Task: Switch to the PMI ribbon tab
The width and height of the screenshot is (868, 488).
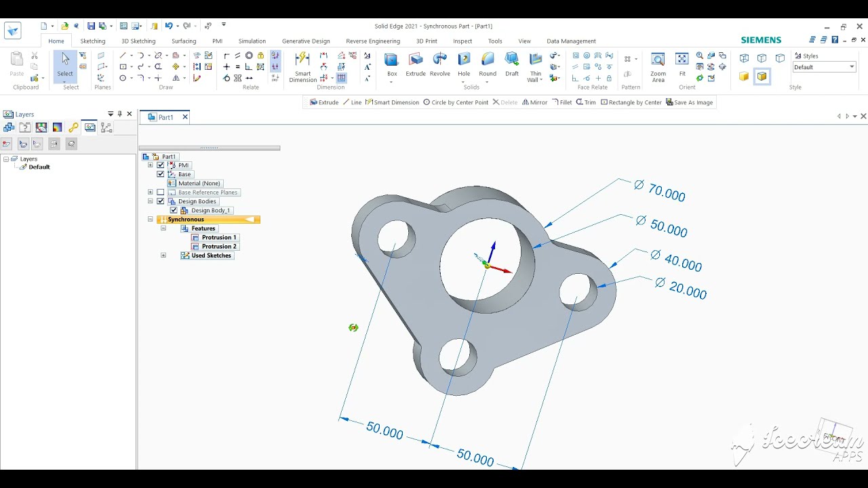Action: (217, 41)
